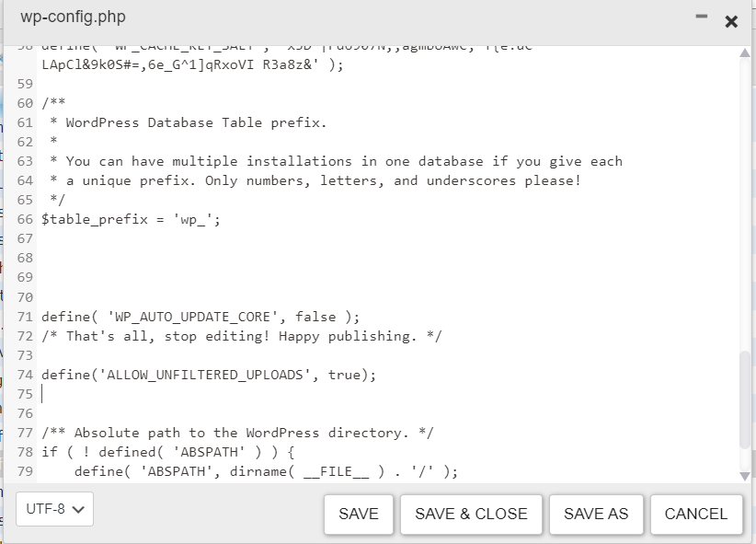
Task: Click line number 79 in the gutter
Action: [x=25, y=471]
